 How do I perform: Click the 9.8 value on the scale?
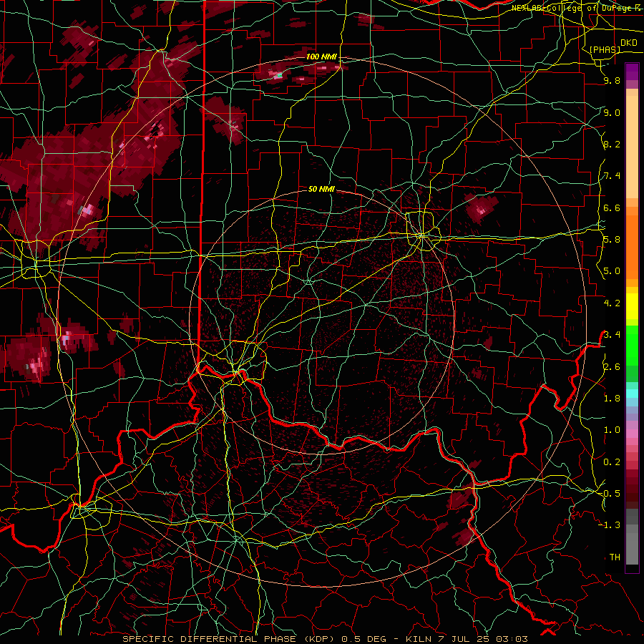pos(612,80)
